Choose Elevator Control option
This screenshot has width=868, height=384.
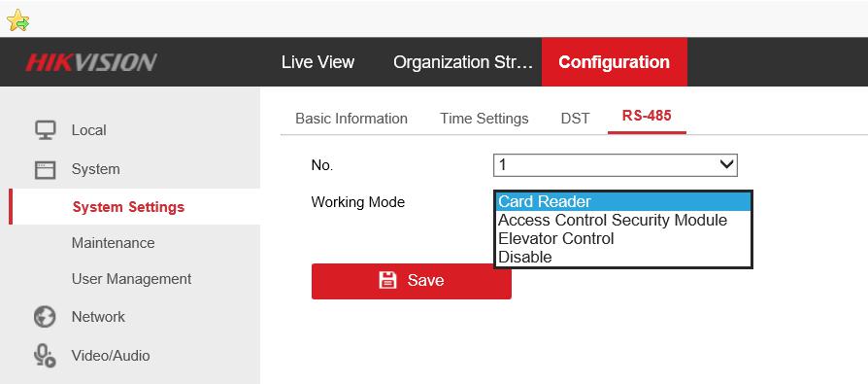click(x=623, y=239)
